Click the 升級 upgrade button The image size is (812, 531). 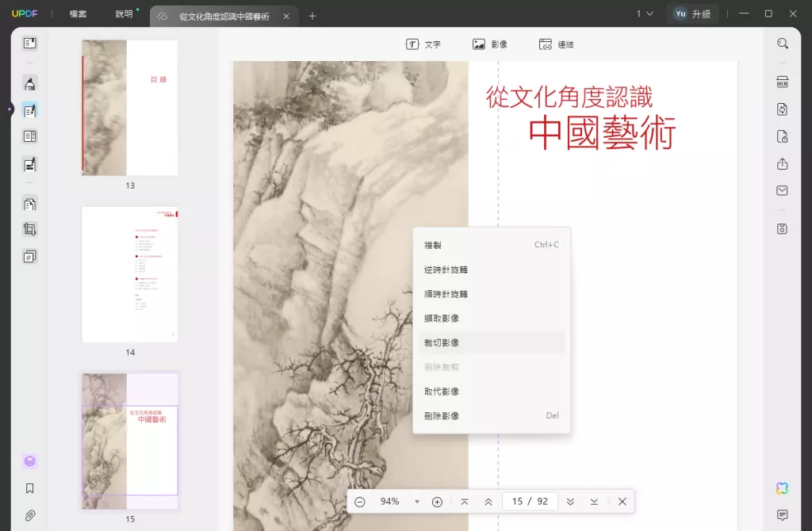click(701, 14)
